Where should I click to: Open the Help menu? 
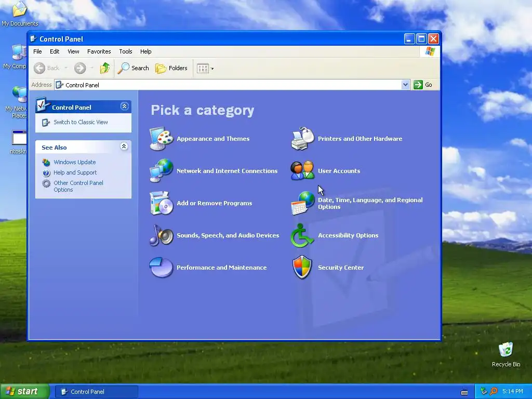pyautogui.click(x=146, y=51)
